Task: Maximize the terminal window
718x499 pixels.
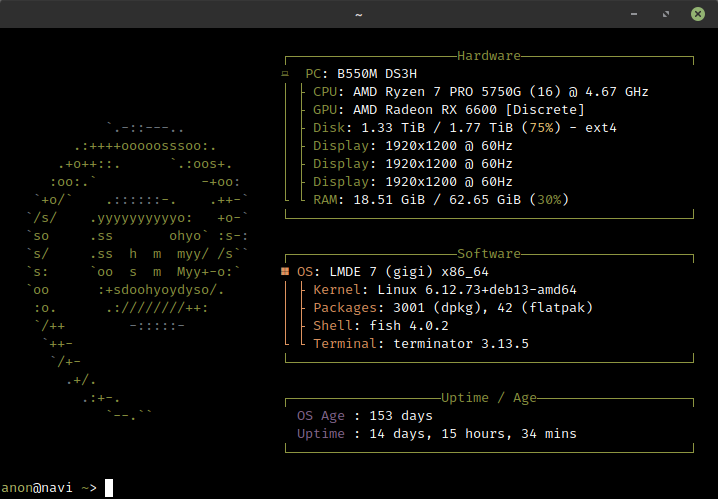Action: tap(666, 14)
